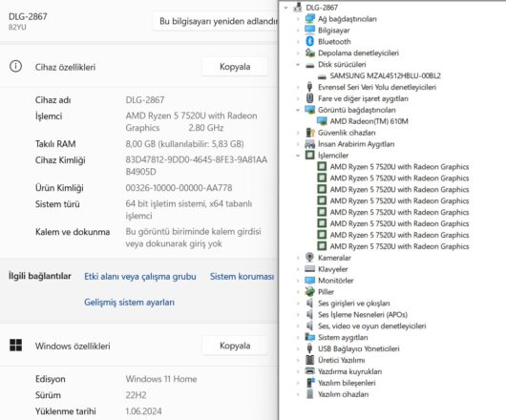The height and width of the screenshot is (420, 506).
Task: Click the Disk sürücüleri drive icon
Action: (309, 65)
